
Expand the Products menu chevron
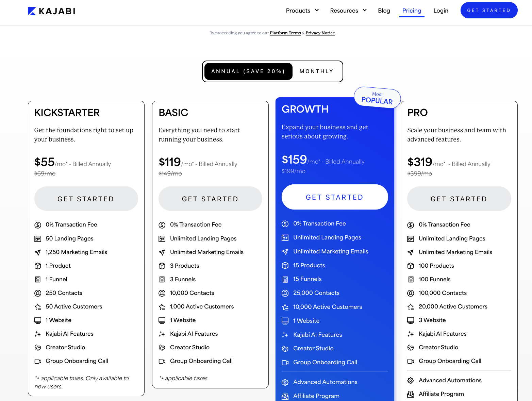(x=317, y=10)
